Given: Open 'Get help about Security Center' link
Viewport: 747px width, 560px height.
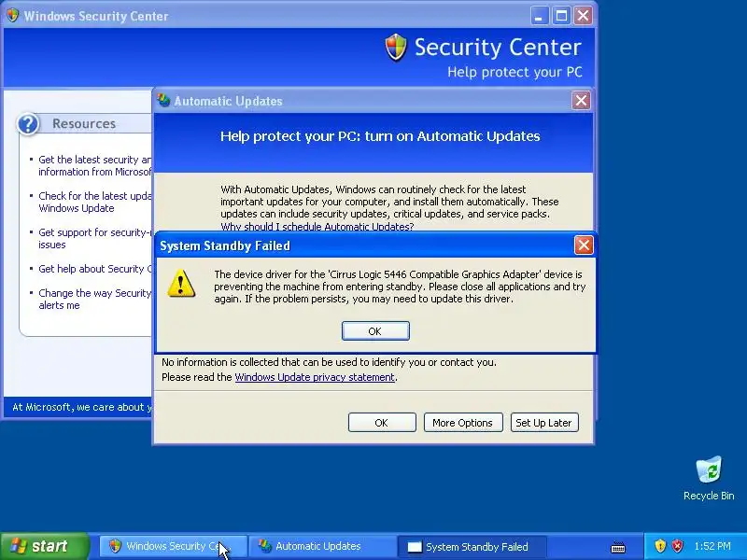Looking at the screenshot, I should [x=94, y=269].
